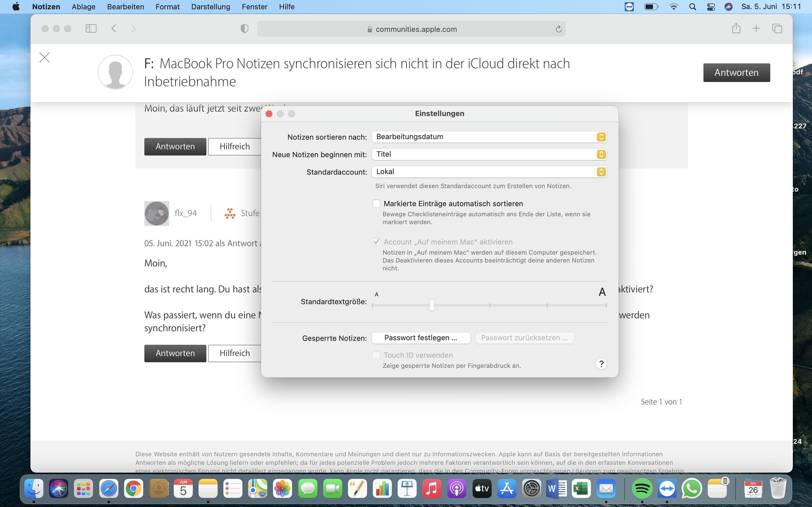Click Safari share icon
Image resolution: width=812 pixels, height=507 pixels.
click(x=736, y=28)
